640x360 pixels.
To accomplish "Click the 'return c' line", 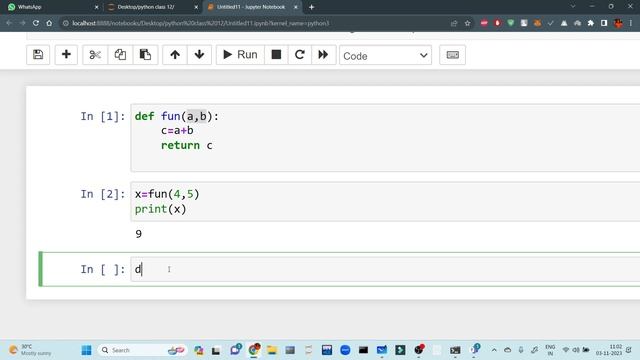I will tap(187, 145).
